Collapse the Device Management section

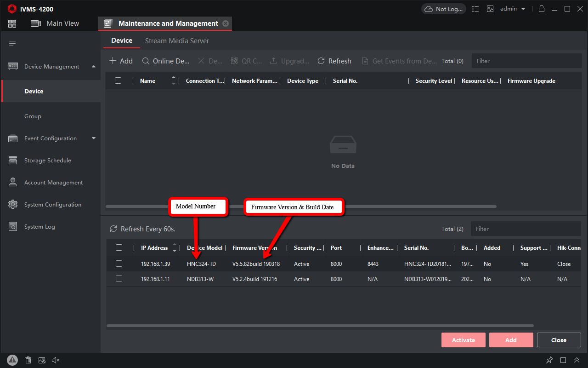[x=94, y=66]
